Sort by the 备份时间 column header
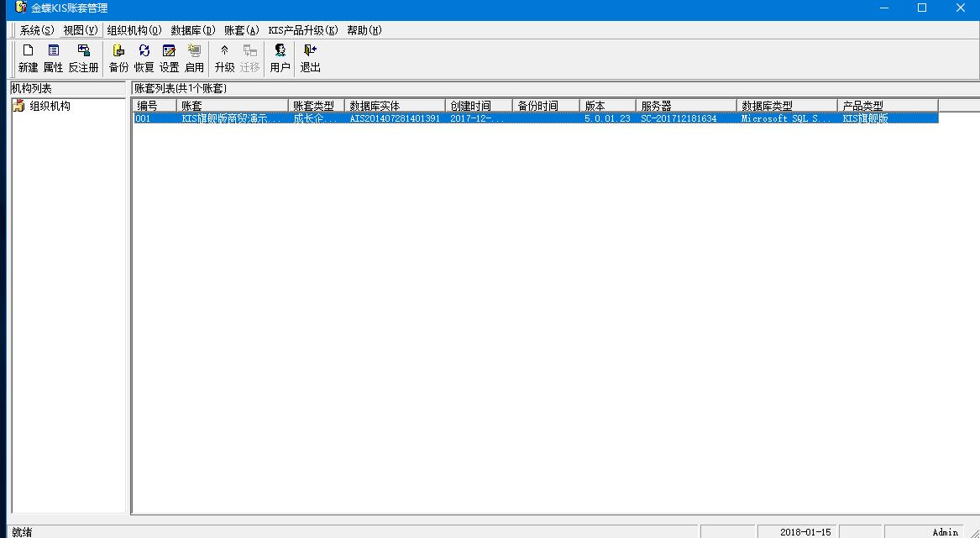Screen dimensions: 980x538 point(546,106)
